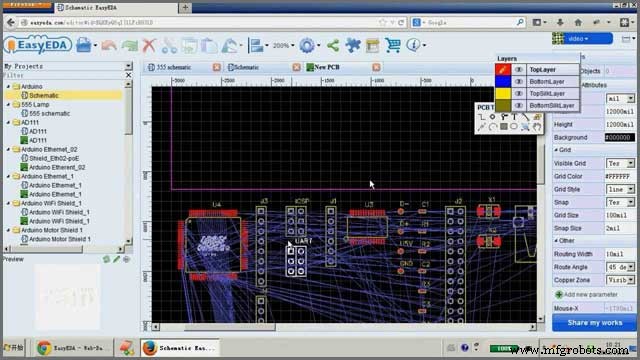Click the Undo arrow in the toolbar

click(109, 45)
